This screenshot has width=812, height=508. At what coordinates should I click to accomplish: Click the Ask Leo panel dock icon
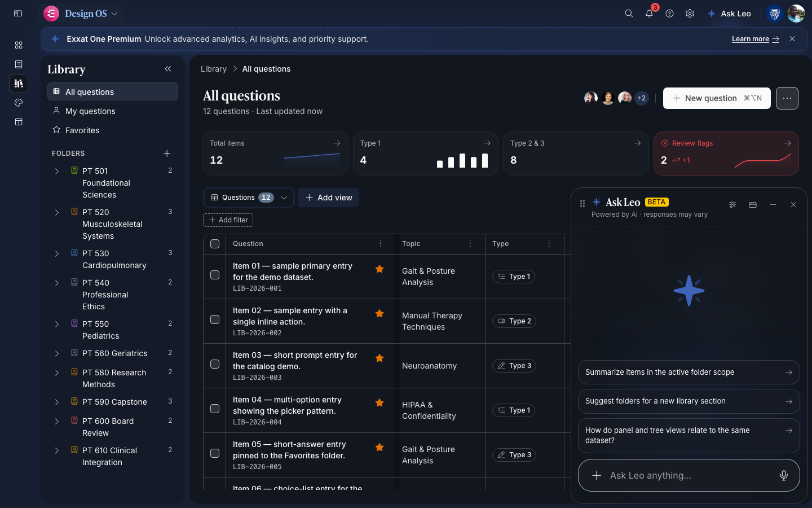click(753, 205)
